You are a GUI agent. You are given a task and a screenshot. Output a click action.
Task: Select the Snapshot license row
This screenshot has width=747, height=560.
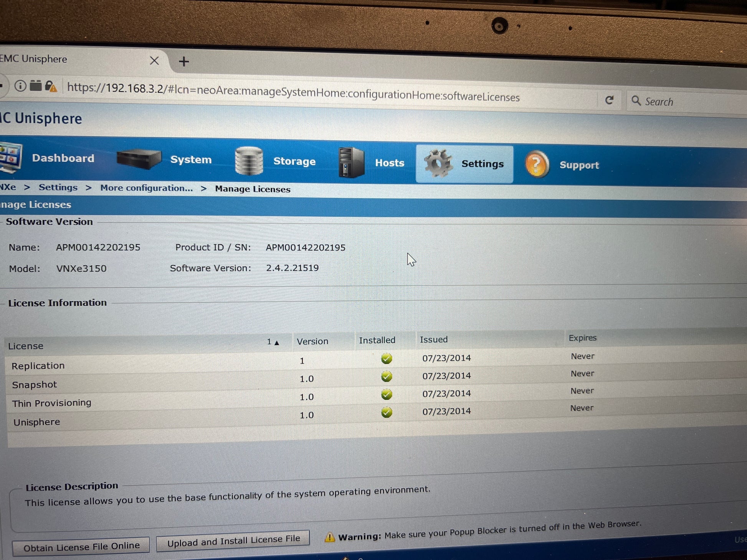(376, 379)
